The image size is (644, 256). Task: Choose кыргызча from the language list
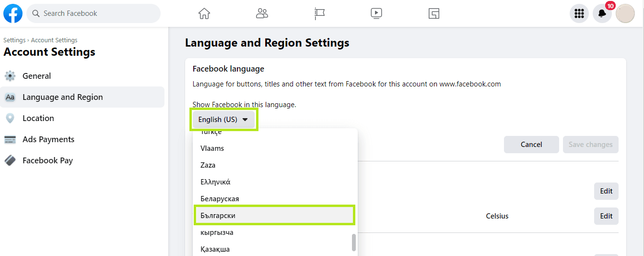(x=275, y=232)
